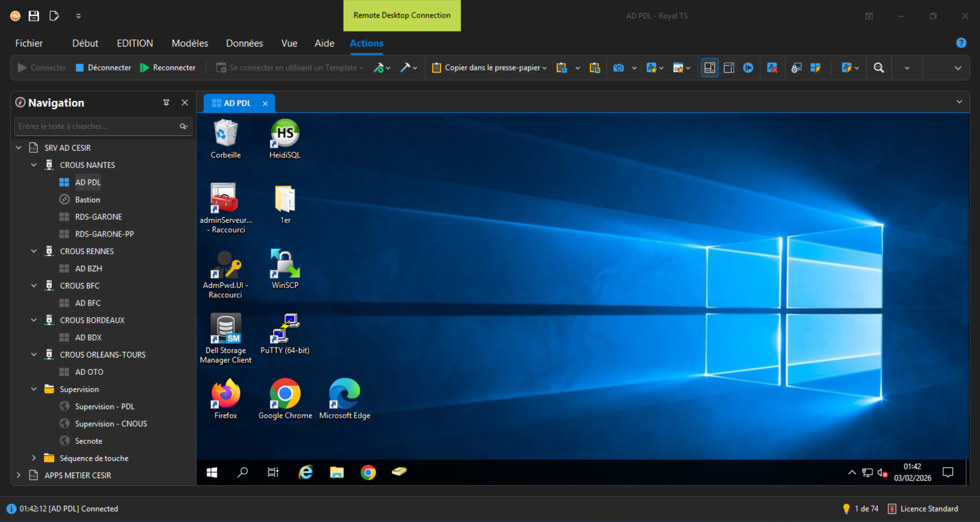980x522 pixels.
Task: Toggle the highlighted layout view button in toolbar
Action: [x=709, y=68]
